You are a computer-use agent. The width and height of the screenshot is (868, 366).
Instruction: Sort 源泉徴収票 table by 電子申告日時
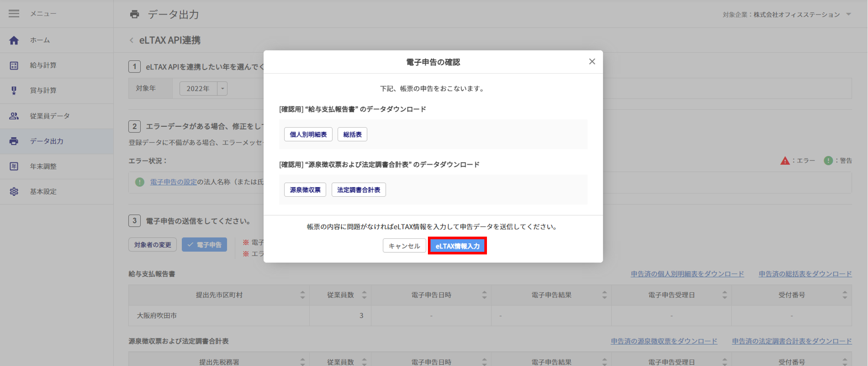click(484, 362)
